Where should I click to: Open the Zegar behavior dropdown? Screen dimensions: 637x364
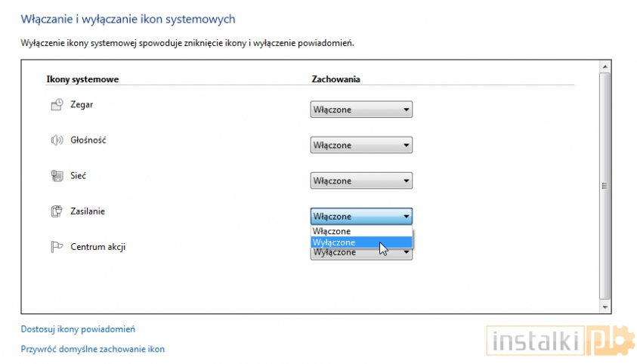361,110
